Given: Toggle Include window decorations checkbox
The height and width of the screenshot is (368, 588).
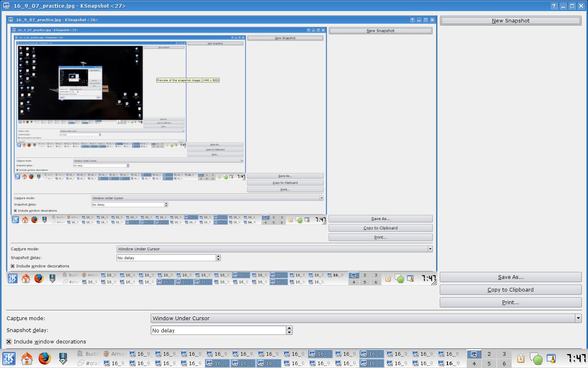Looking at the screenshot, I should click(9, 341).
